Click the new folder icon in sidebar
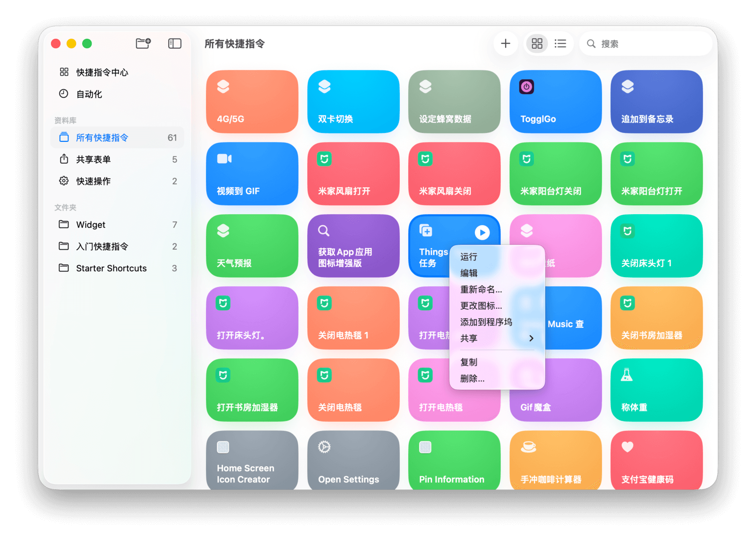The width and height of the screenshot is (756, 540). (143, 44)
